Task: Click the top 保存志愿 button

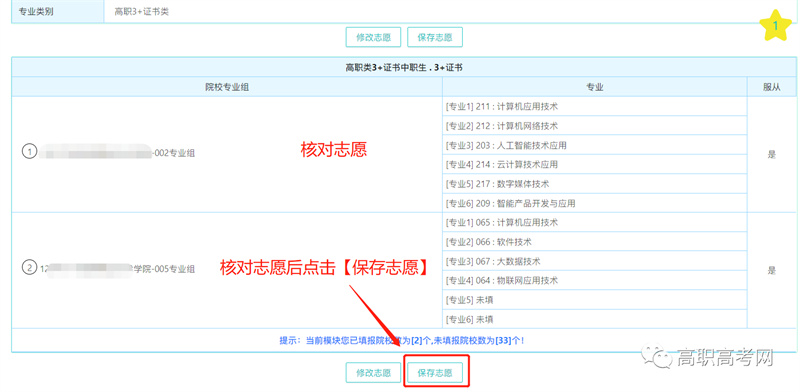Action: [x=435, y=37]
